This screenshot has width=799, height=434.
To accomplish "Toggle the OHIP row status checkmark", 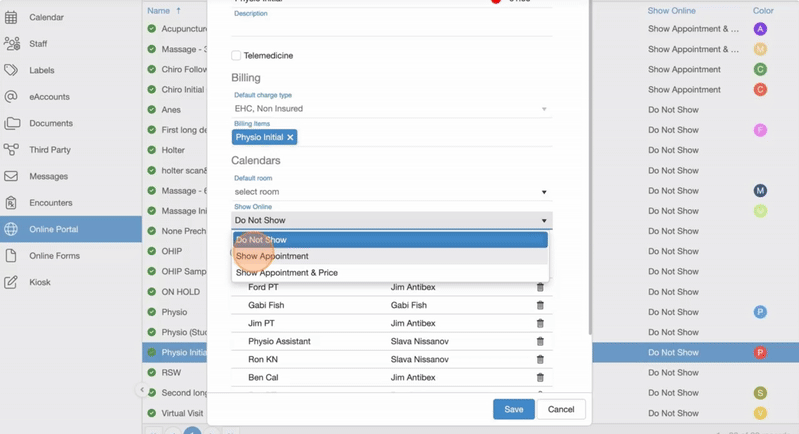I will coord(152,252).
